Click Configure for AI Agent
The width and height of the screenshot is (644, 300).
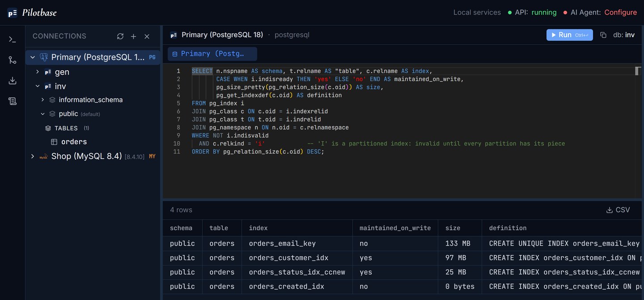coord(620,13)
